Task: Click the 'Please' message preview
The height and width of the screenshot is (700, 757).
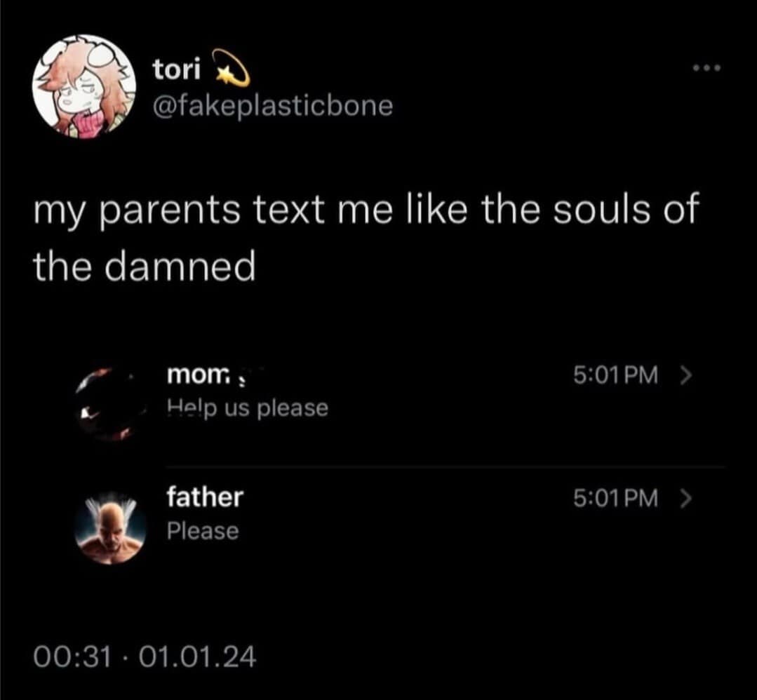Action: (x=203, y=532)
